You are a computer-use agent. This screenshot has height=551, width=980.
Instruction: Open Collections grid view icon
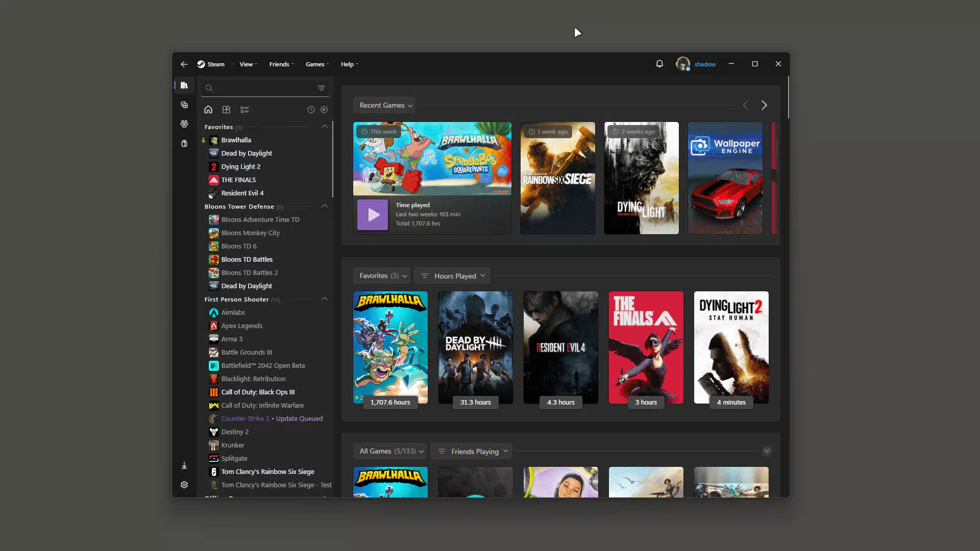click(x=227, y=110)
